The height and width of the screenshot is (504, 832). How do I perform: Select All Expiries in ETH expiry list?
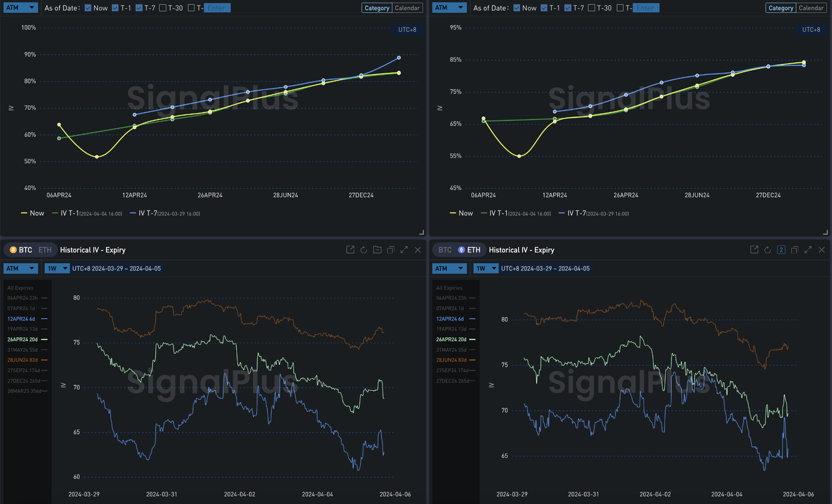(x=449, y=288)
